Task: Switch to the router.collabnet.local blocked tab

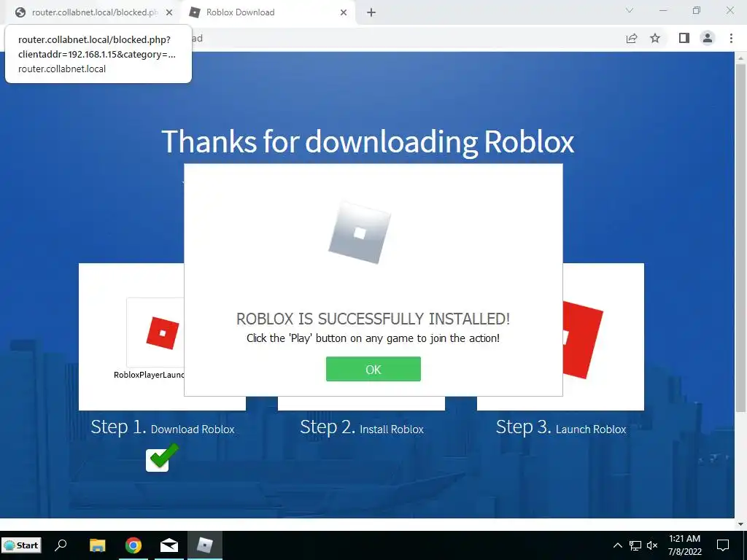Action: 94,12
